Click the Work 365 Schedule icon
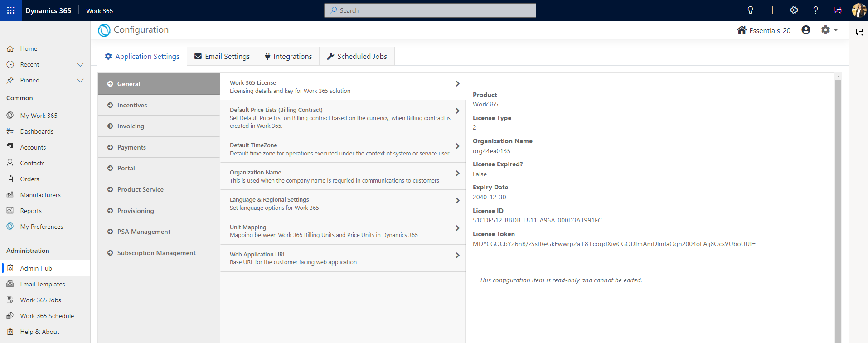Screen dimensions: 868x343 [x=10, y=316]
